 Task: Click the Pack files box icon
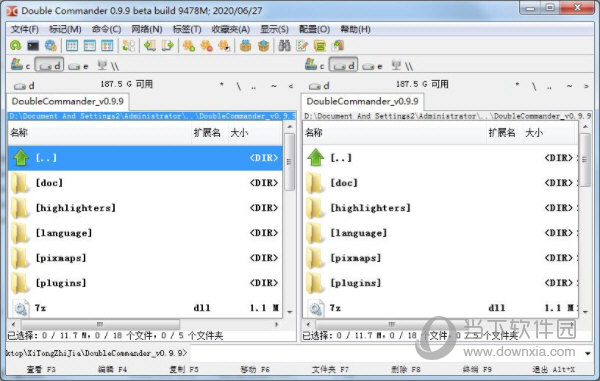(245, 46)
